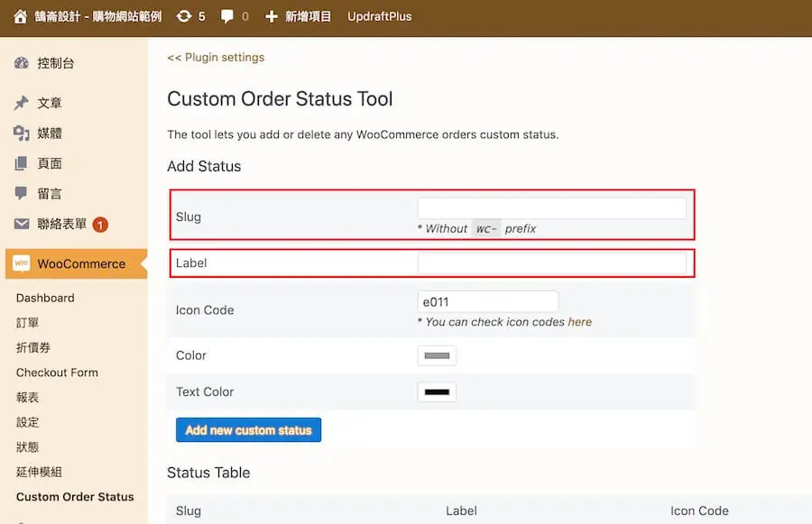This screenshot has width=812, height=524.
Task: Open 留言 in the sidebar
Action: [x=50, y=194]
